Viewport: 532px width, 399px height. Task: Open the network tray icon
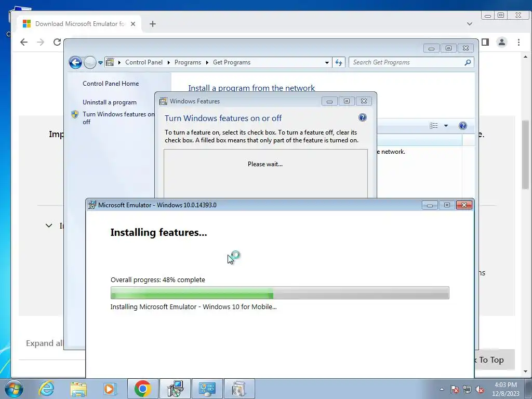pos(467,390)
